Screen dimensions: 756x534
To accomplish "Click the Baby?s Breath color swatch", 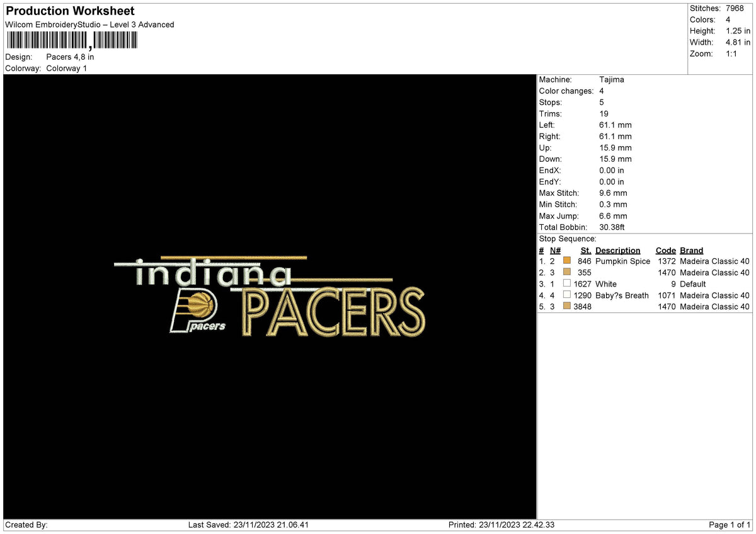I will pos(567,295).
